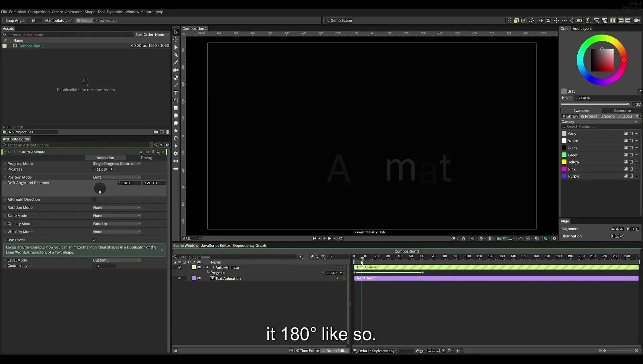The width and height of the screenshot is (643, 364).
Task: Switch to the Timing tab
Action: pyautogui.click(x=146, y=158)
